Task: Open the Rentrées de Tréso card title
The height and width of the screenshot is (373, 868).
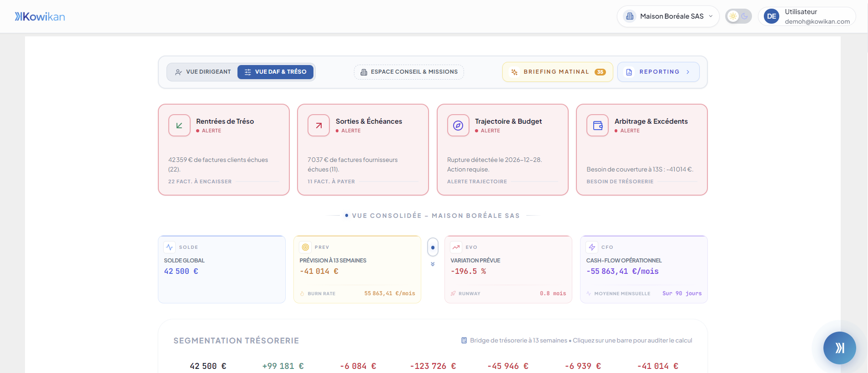Action: coord(225,121)
